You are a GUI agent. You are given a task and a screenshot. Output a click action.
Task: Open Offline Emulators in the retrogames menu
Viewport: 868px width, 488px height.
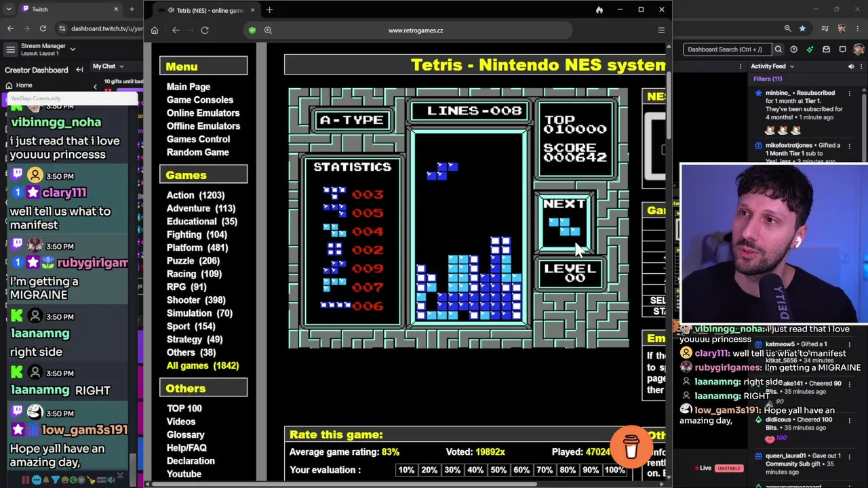[x=203, y=126]
